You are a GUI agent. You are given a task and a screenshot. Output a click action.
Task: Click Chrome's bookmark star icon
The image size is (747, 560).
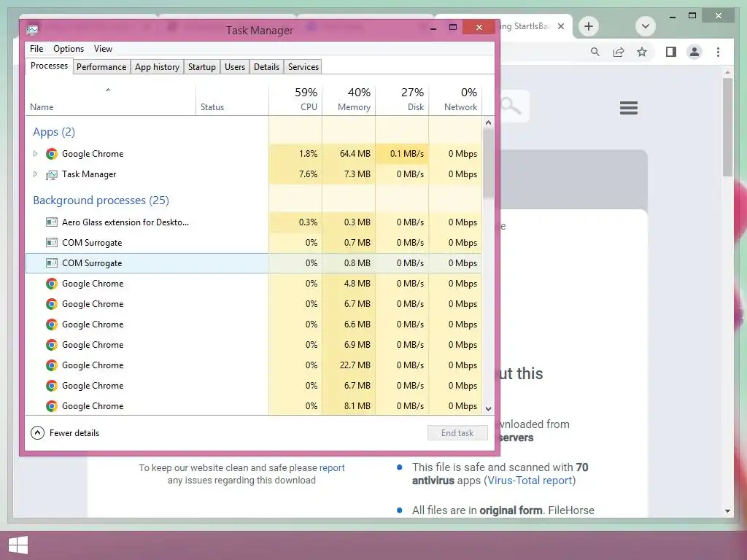pyautogui.click(x=642, y=52)
